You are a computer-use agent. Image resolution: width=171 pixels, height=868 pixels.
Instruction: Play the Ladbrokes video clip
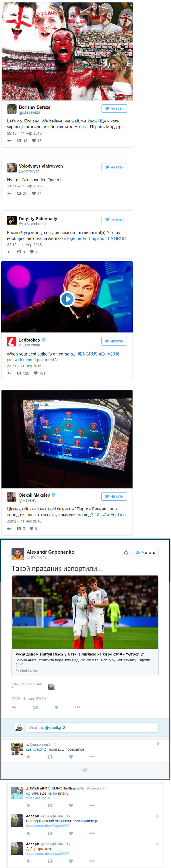tap(67, 299)
